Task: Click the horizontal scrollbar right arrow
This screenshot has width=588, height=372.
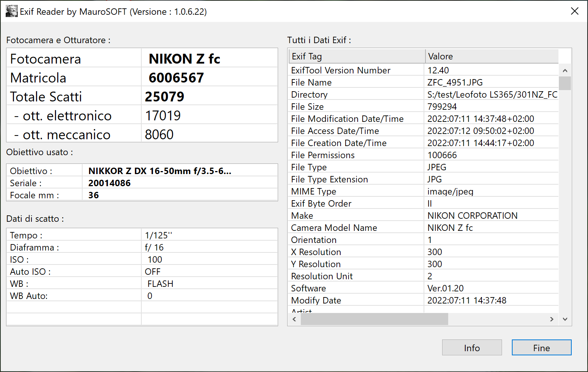Action: pos(552,319)
